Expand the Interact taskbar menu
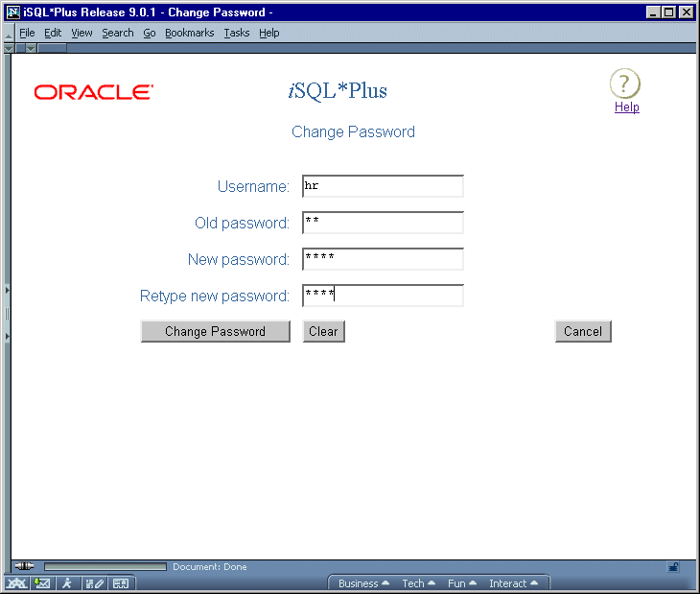Image resolution: width=700 pixels, height=594 pixels. click(x=513, y=583)
